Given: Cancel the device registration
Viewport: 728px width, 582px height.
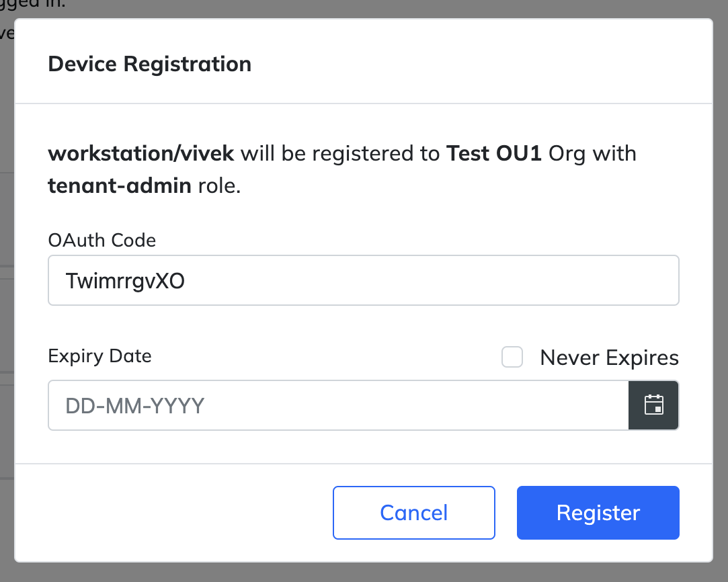Looking at the screenshot, I should [x=413, y=512].
